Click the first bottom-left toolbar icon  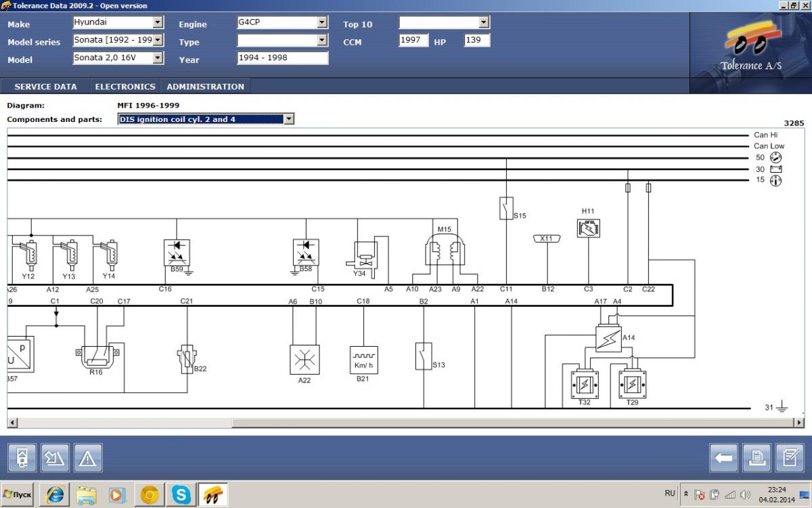click(x=22, y=459)
